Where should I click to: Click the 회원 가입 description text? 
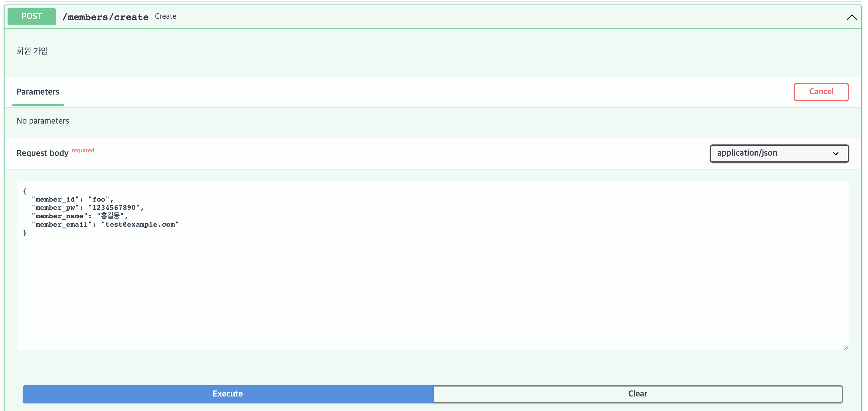(x=32, y=51)
